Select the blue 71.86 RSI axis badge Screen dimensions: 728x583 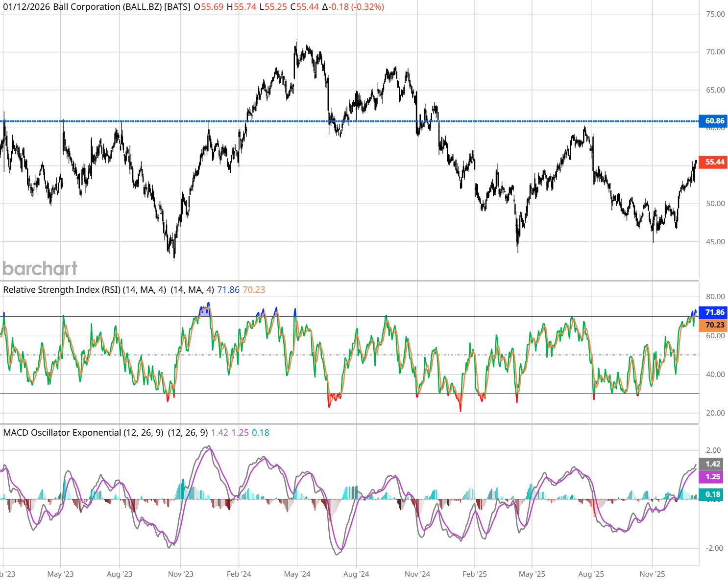click(714, 312)
